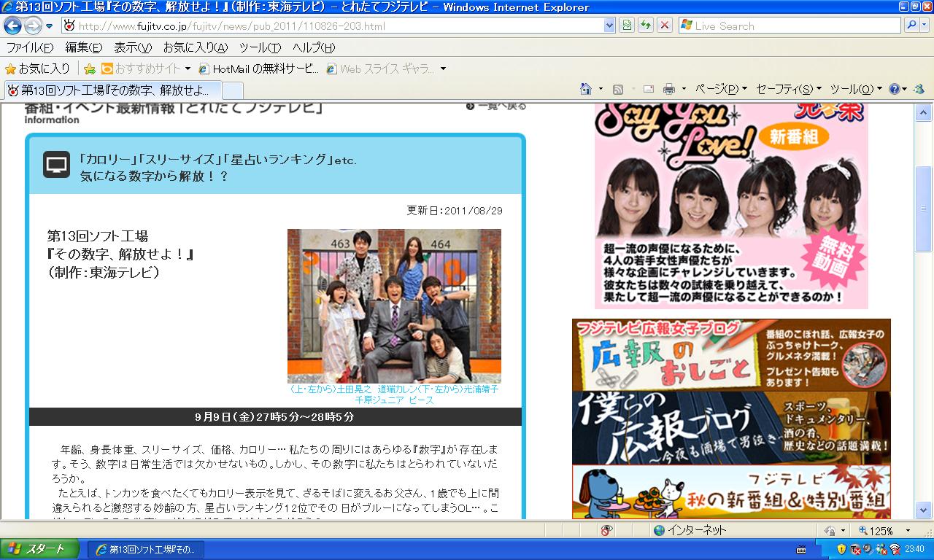Viewport: 934px width, 560px height.
Task: Click the protected mode lock status icon
Action: [830, 531]
